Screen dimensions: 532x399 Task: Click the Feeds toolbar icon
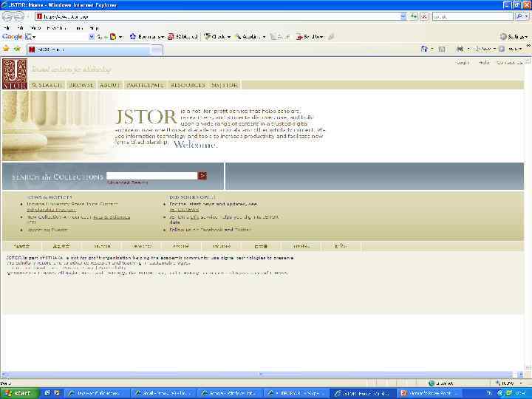pos(442,50)
